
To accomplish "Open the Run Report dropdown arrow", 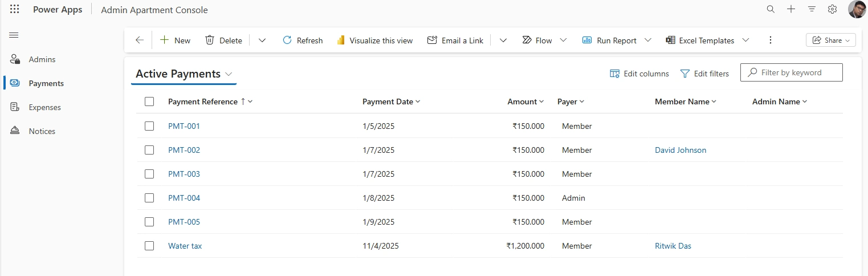I will [647, 40].
